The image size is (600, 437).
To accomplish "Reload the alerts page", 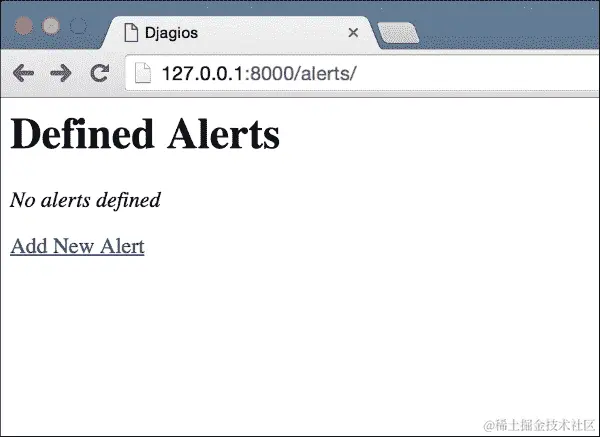I will pyautogui.click(x=99, y=73).
